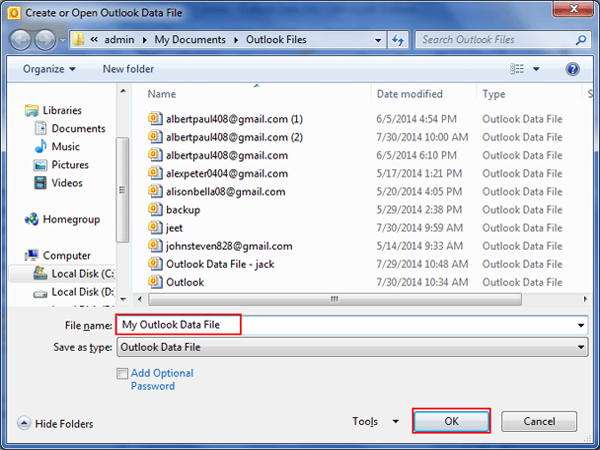Click the New folder button

[x=128, y=69]
